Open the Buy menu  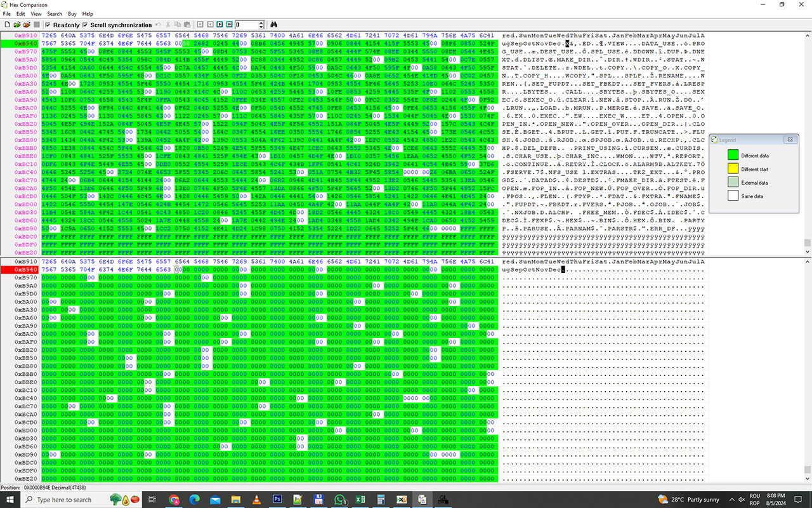72,13
